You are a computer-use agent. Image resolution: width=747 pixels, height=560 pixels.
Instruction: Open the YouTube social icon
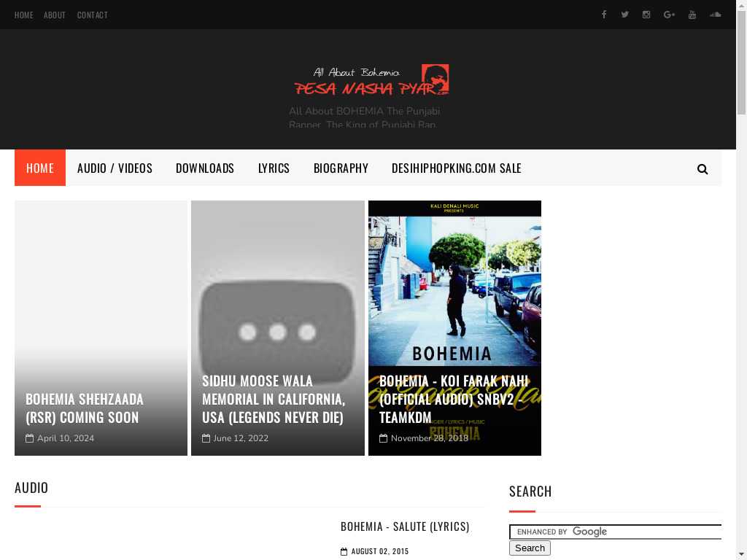(x=692, y=15)
